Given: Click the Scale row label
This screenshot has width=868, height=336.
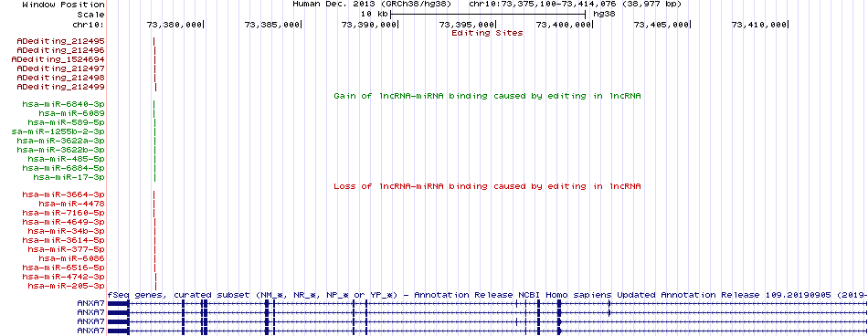Looking at the screenshot, I should tap(90, 15).
